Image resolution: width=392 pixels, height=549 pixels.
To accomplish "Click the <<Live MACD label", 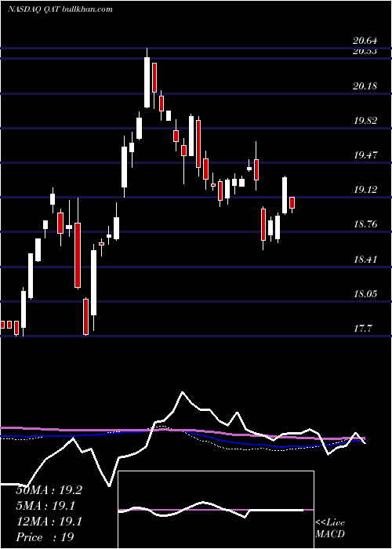I will (330, 529).
